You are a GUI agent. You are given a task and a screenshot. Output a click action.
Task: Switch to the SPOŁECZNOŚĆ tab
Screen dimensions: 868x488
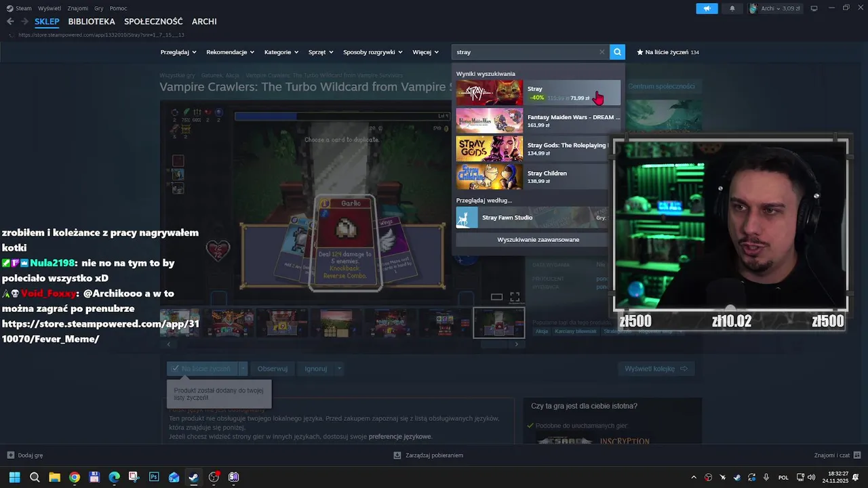point(153,22)
